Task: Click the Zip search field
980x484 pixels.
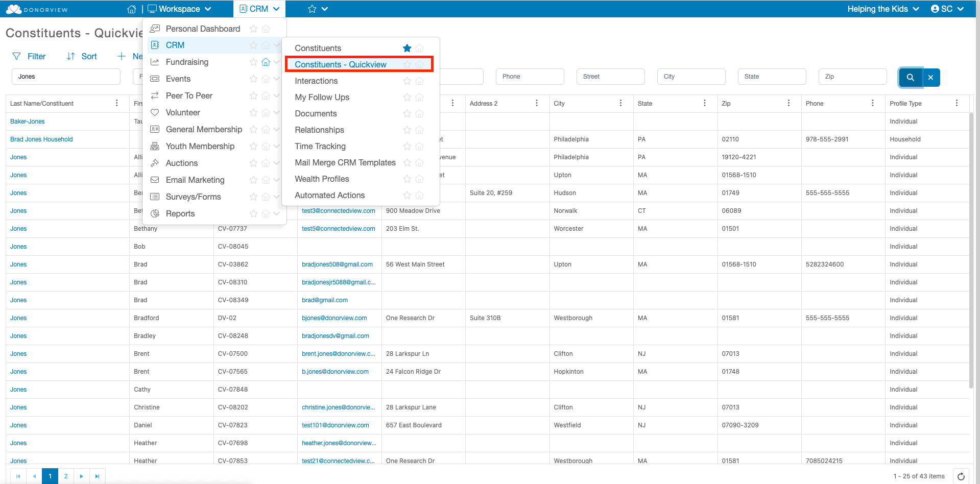Action: pos(853,77)
